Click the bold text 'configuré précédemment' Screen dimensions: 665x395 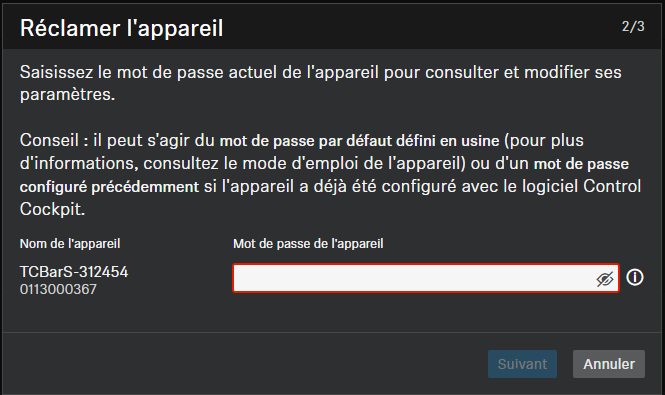pyautogui.click(x=109, y=187)
